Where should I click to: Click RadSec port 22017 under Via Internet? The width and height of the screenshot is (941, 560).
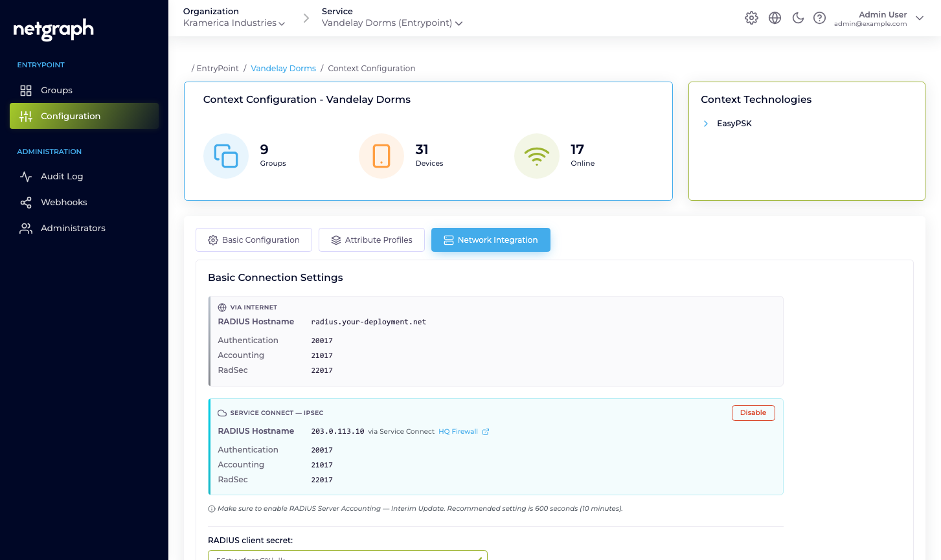pos(322,370)
